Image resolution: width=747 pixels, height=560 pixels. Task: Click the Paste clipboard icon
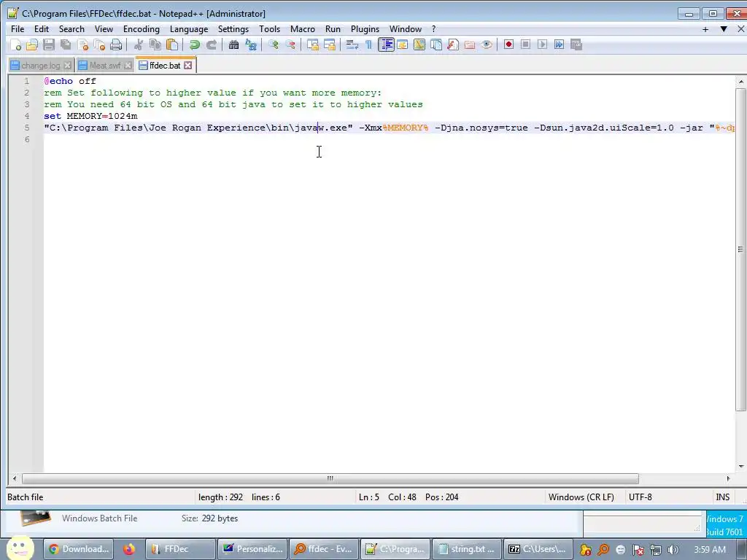point(172,44)
